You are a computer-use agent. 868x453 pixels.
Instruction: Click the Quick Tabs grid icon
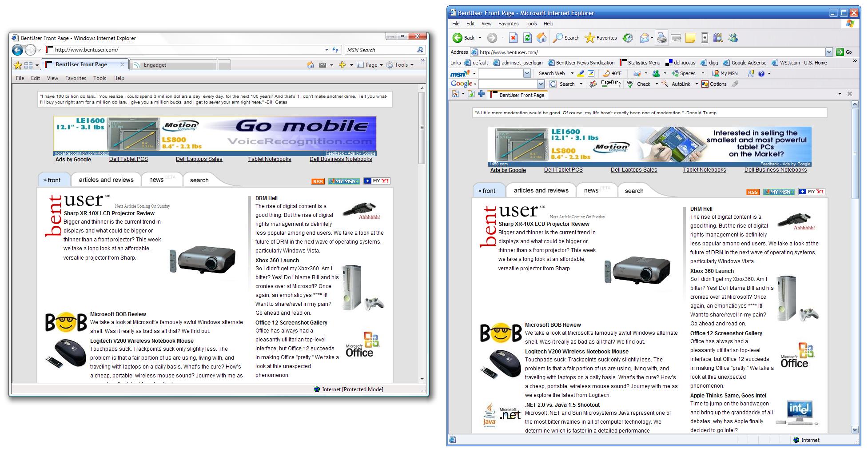[x=28, y=65]
